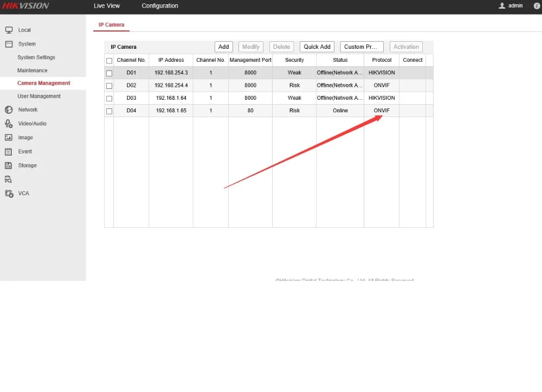Click the Risk security cell for D04
Viewport: 542px width, 392px height.
[294, 111]
